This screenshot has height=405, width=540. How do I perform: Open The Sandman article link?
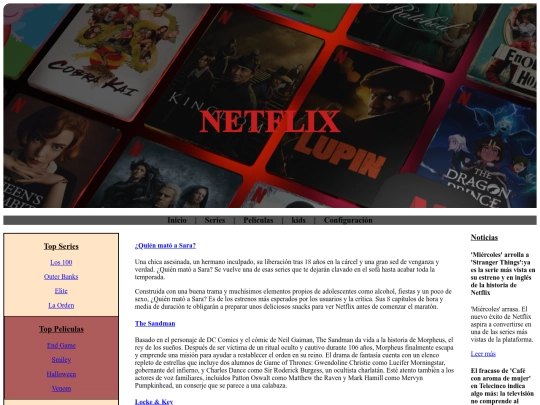click(x=155, y=323)
